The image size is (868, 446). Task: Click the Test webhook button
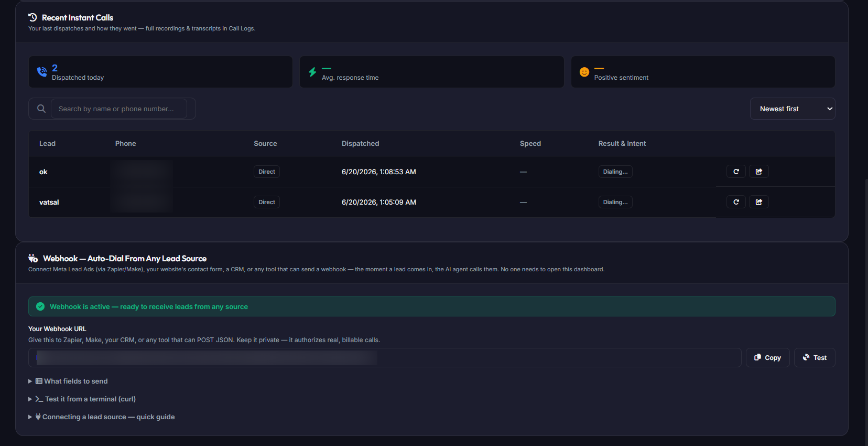point(815,357)
